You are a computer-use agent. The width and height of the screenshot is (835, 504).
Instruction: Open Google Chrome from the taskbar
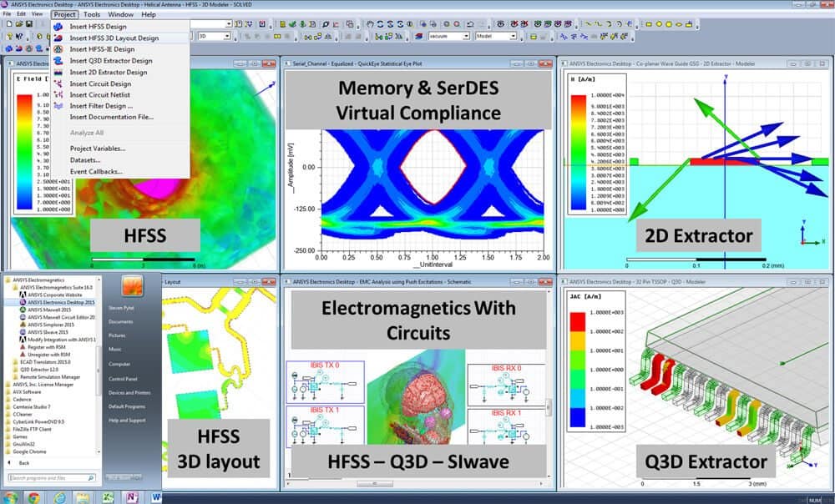pyautogui.click(x=33, y=499)
